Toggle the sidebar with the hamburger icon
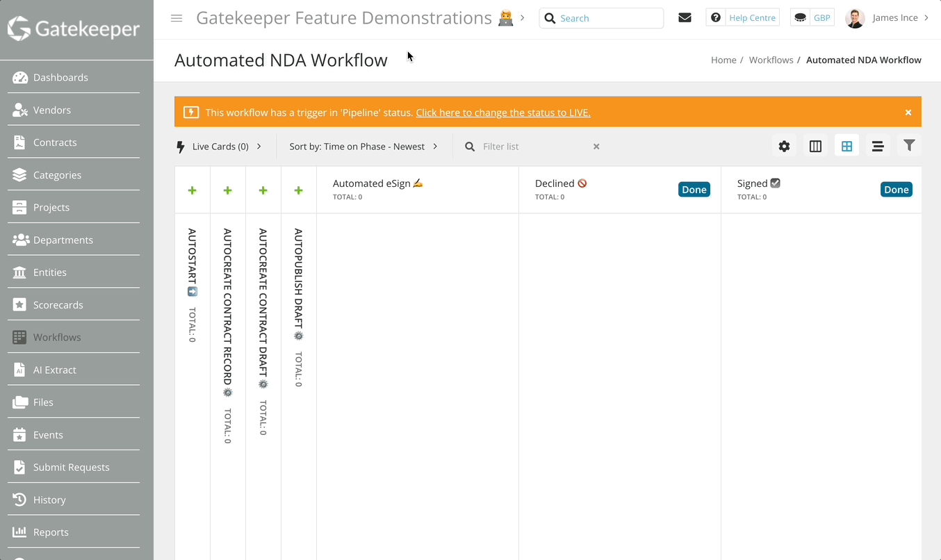 (x=176, y=18)
